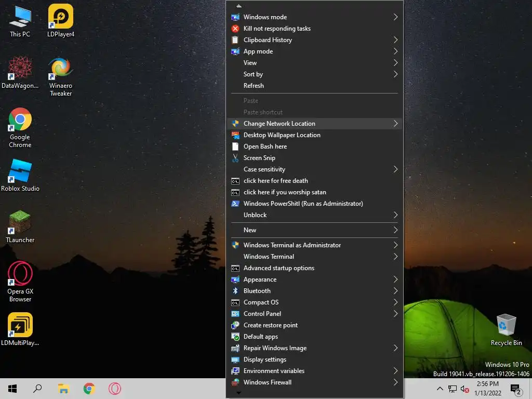Screen dimensions: 532x399
Task: Click the taskbar clock and date
Action: [487, 389]
